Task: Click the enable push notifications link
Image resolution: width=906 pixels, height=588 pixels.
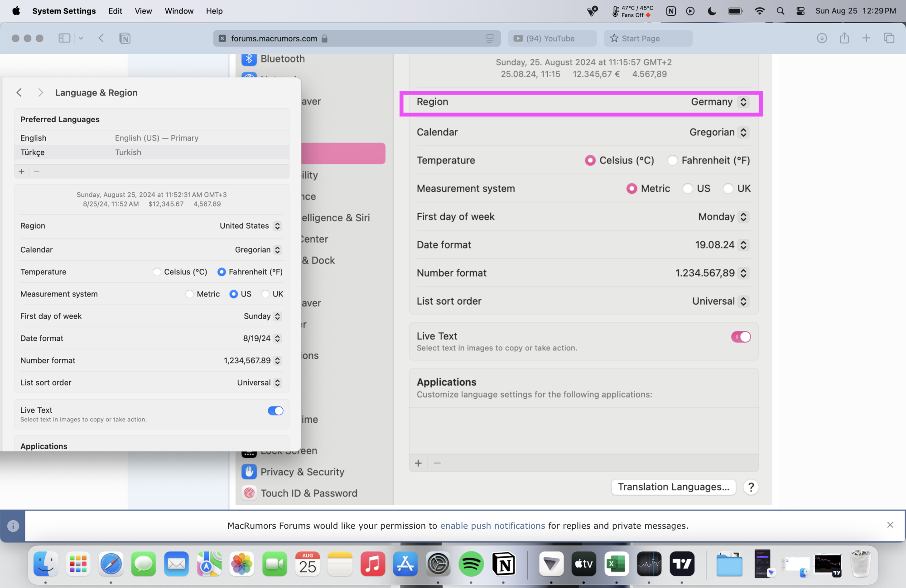Action: pos(492,526)
